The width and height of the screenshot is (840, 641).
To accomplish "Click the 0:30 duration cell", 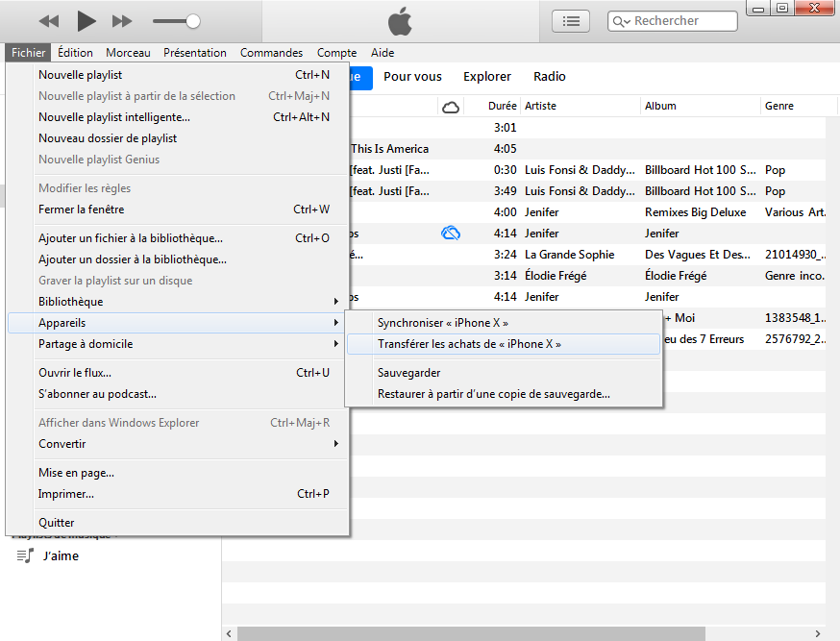I will pos(506,170).
